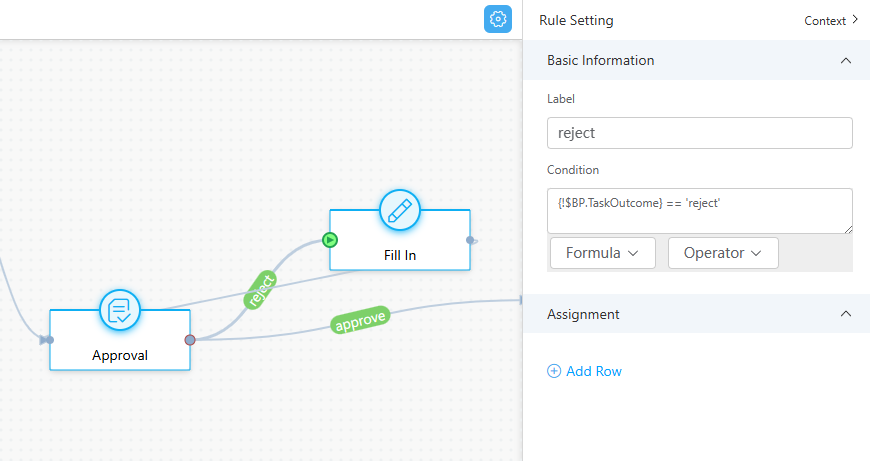Open the Formula dropdown
The image size is (870, 461).
[602, 253]
